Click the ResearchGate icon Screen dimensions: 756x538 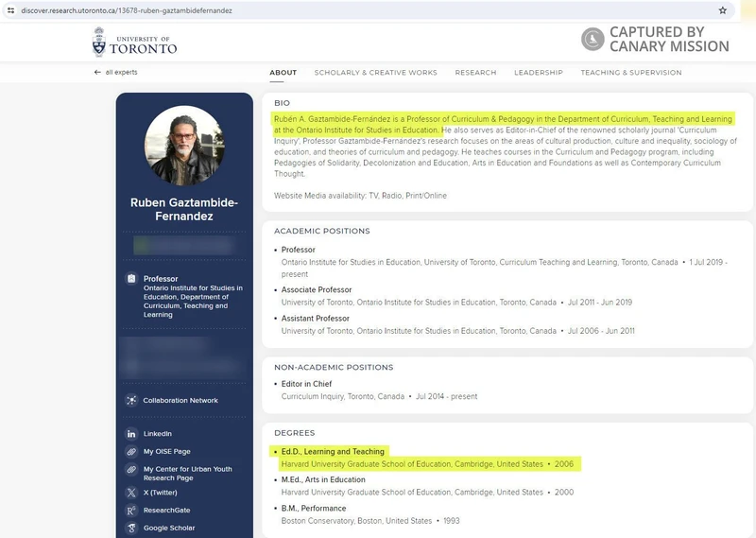click(131, 510)
